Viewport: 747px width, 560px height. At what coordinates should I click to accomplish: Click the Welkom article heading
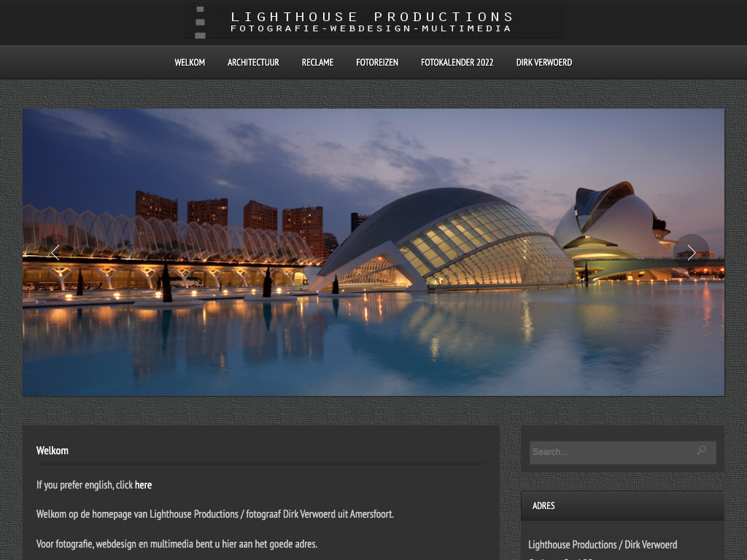click(53, 451)
